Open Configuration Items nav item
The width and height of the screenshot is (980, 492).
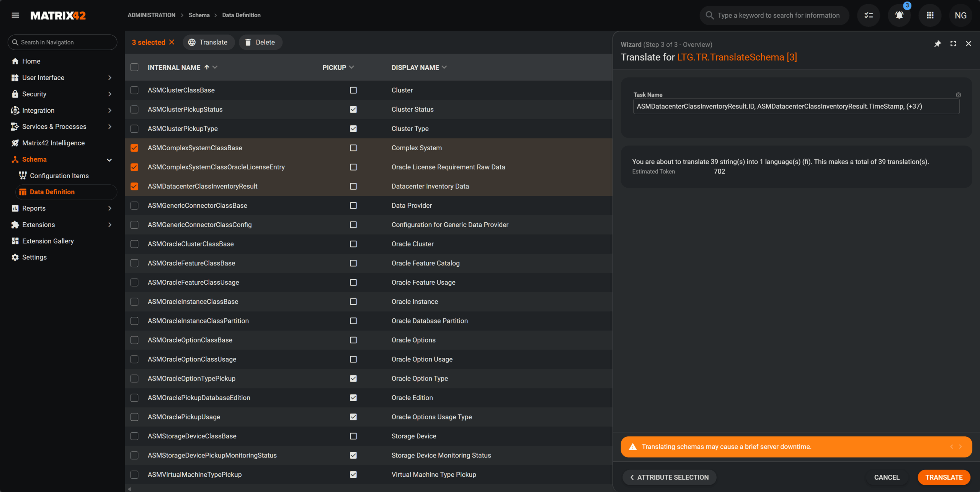66,175
